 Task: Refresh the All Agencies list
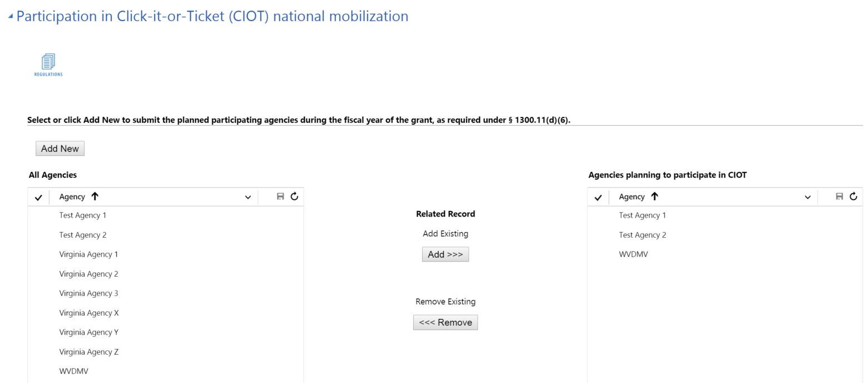click(x=295, y=197)
